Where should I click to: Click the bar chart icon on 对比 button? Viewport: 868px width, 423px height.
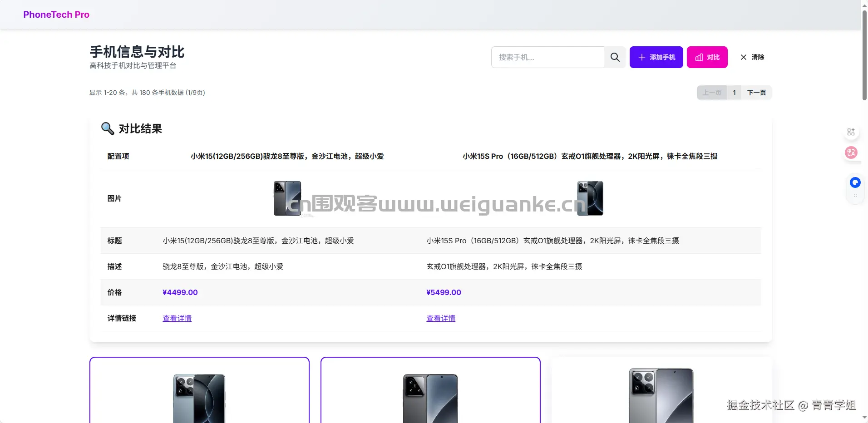click(x=699, y=57)
